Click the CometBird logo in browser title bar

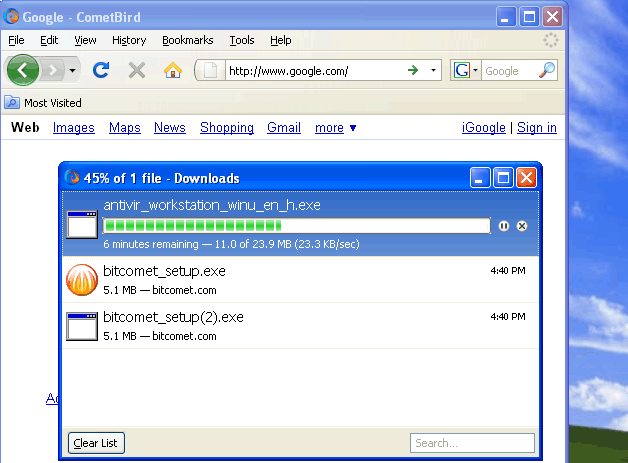(12, 16)
